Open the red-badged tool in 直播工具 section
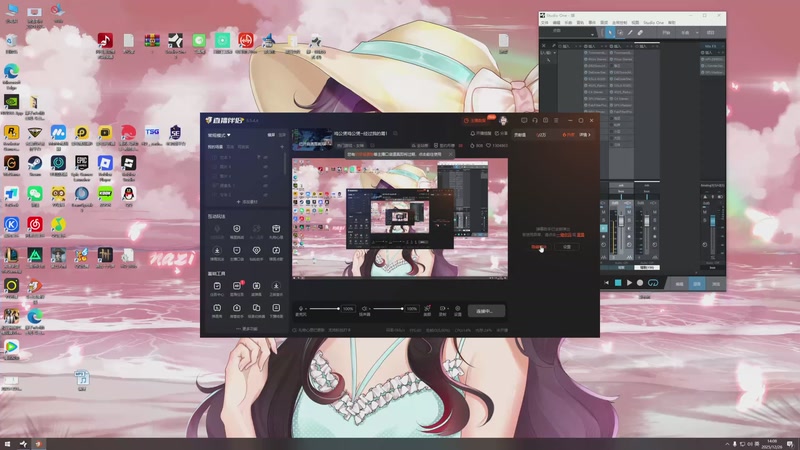This screenshot has height=450, width=800. [x=237, y=286]
